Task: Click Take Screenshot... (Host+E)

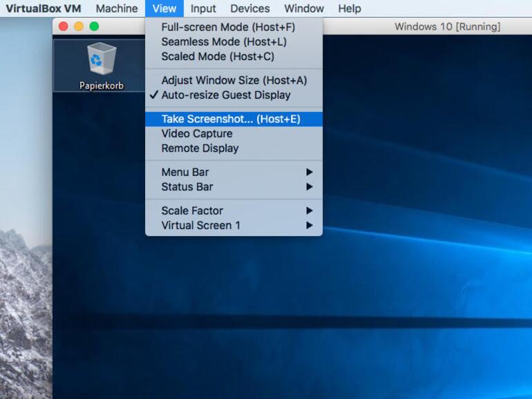Action: point(234,119)
